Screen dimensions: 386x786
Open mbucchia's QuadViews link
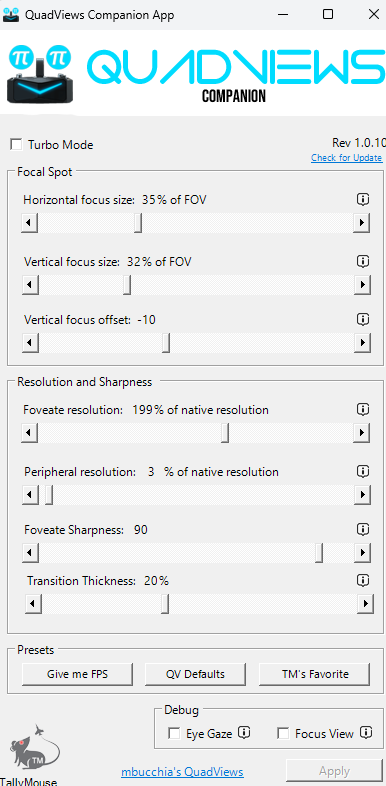(x=182, y=772)
